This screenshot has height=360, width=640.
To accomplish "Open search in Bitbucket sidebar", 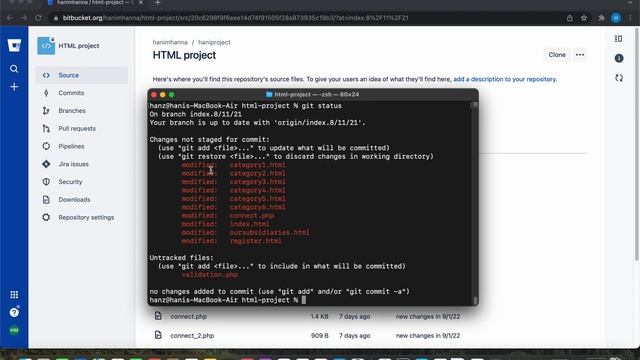I will [14, 69].
